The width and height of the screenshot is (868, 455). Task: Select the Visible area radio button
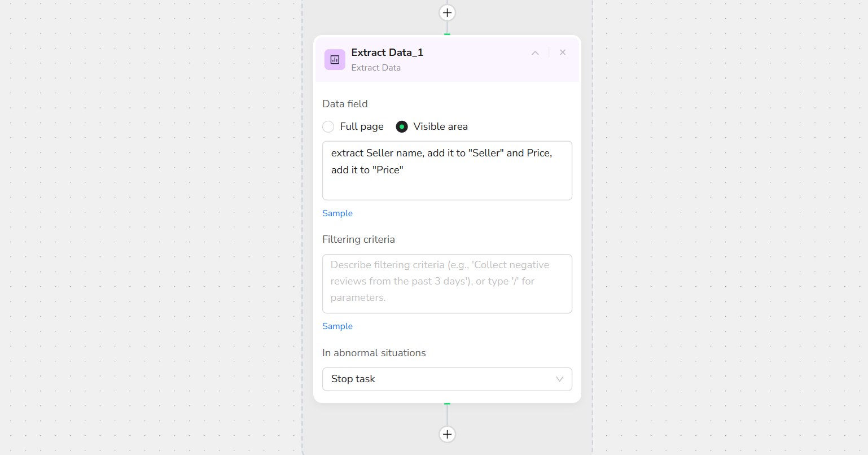402,126
